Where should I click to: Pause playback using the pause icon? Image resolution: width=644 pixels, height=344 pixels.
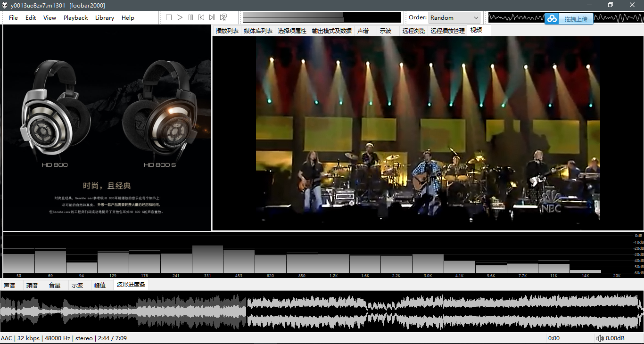point(190,17)
